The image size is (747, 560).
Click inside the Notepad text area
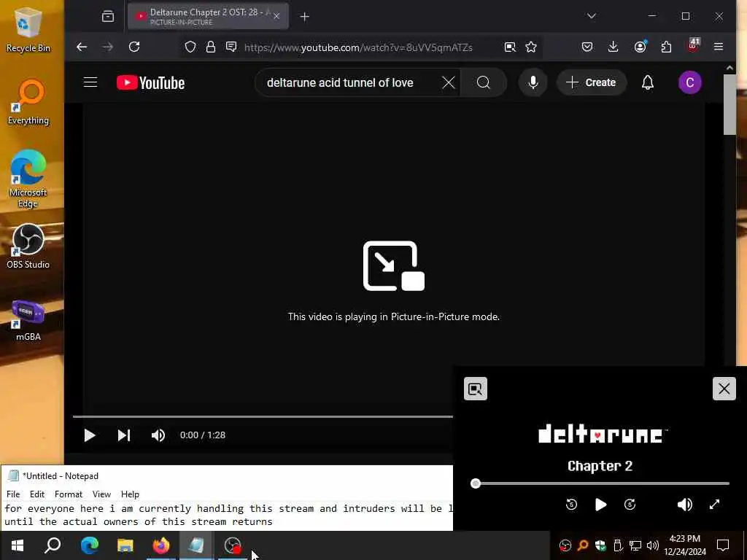click(227, 516)
